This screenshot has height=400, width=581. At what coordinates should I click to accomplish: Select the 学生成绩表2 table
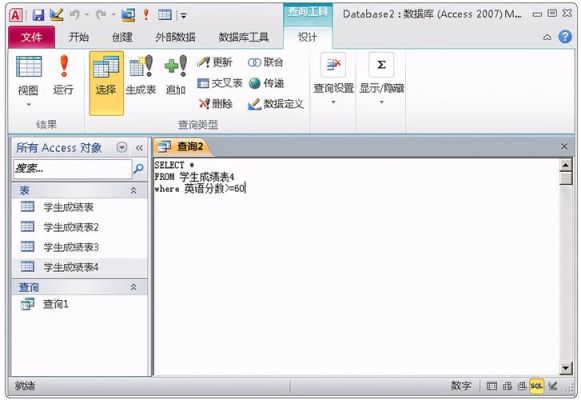tap(80, 227)
